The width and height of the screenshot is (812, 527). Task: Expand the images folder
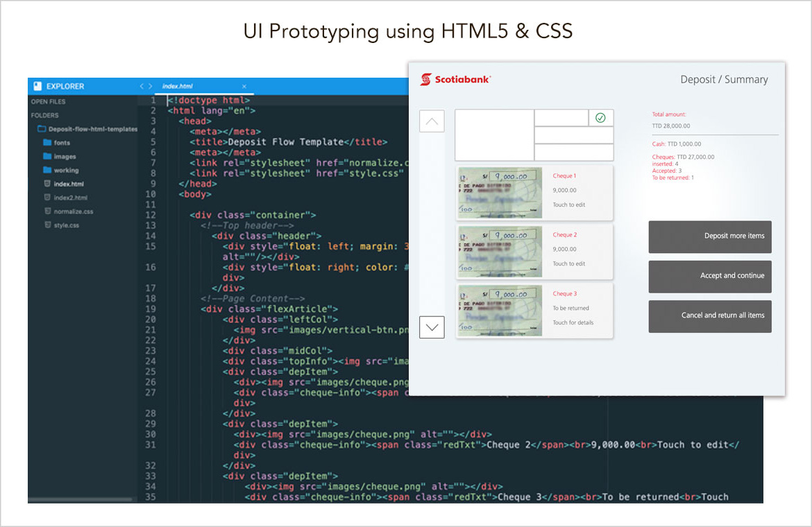64,157
